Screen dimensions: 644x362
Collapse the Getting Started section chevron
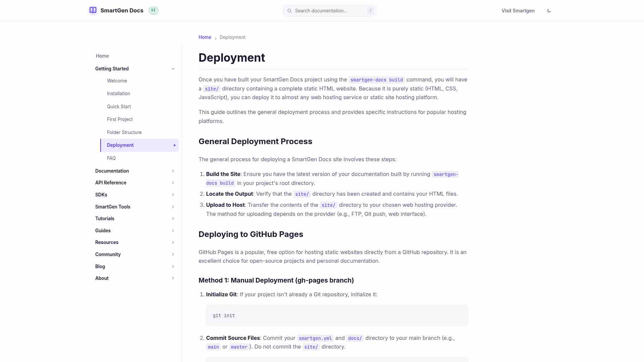pyautogui.click(x=173, y=69)
